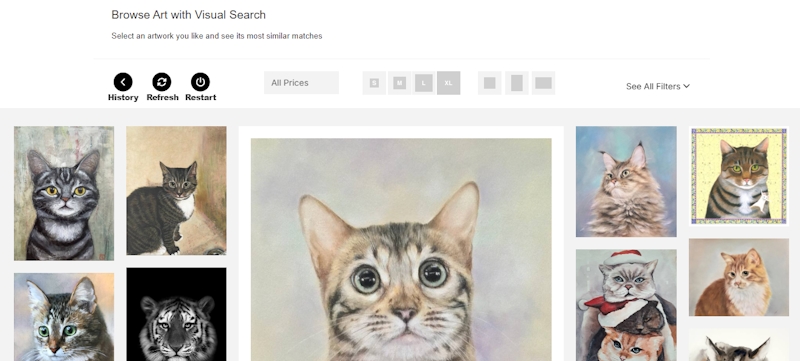Open the orange cat painting thumbnail
800x361 pixels.
pyautogui.click(x=739, y=277)
